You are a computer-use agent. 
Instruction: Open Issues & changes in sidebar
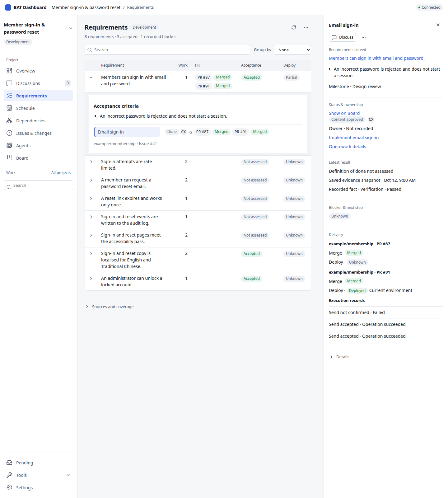(38, 133)
